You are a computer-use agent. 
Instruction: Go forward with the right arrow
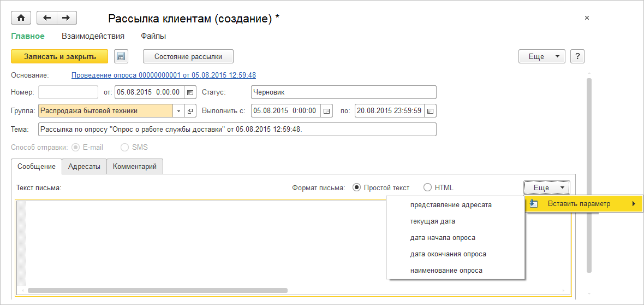click(x=67, y=18)
